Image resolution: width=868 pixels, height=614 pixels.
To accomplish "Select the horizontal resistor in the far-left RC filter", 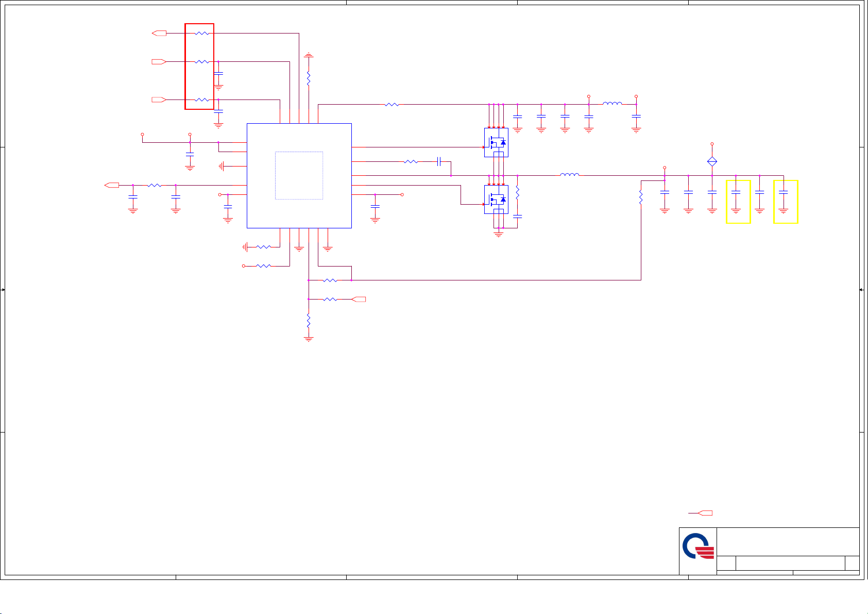I will coord(154,185).
